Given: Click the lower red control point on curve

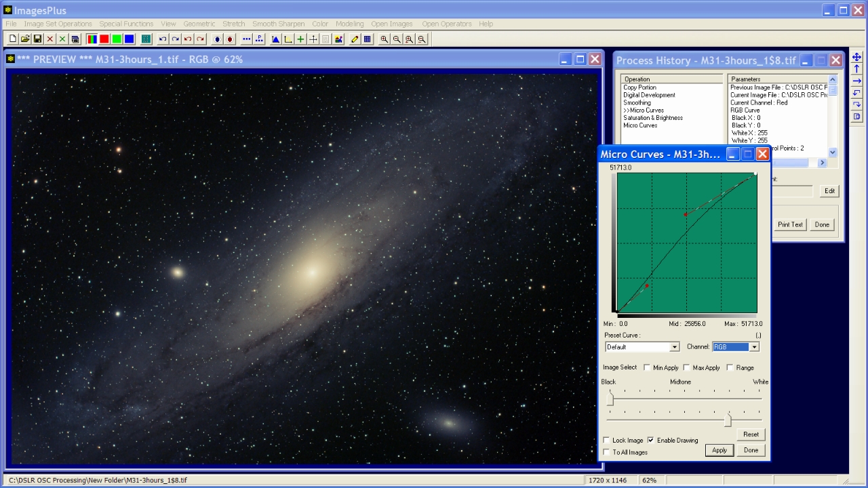Looking at the screenshot, I should click(x=647, y=286).
